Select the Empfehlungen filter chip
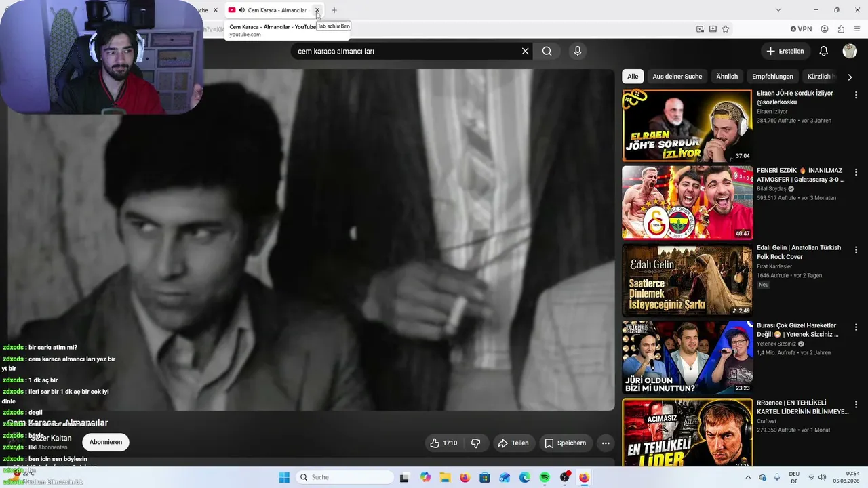868x488 pixels. click(772, 77)
